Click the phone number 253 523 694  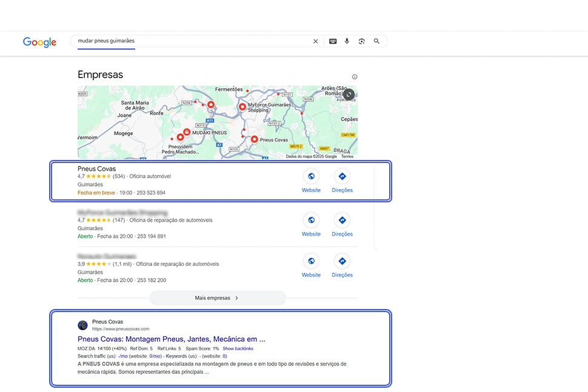pyautogui.click(x=151, y=193)
